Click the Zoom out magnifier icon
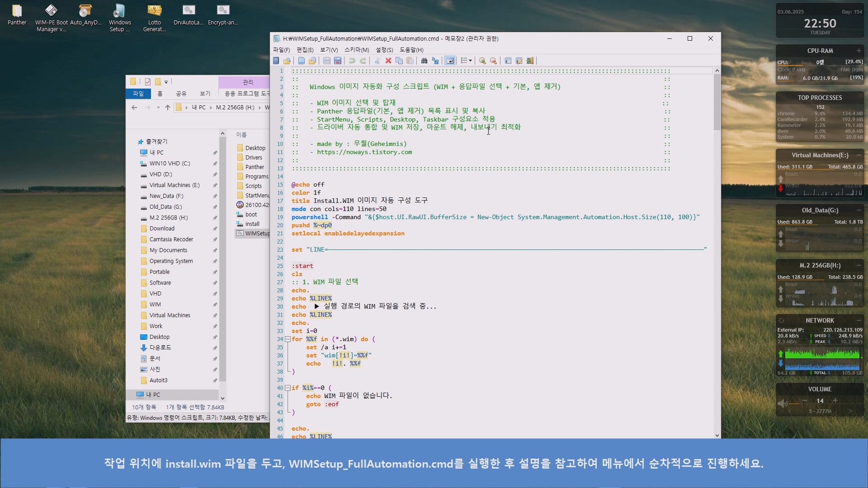This screenshot has height=488, width=868. tap(493, 61)
